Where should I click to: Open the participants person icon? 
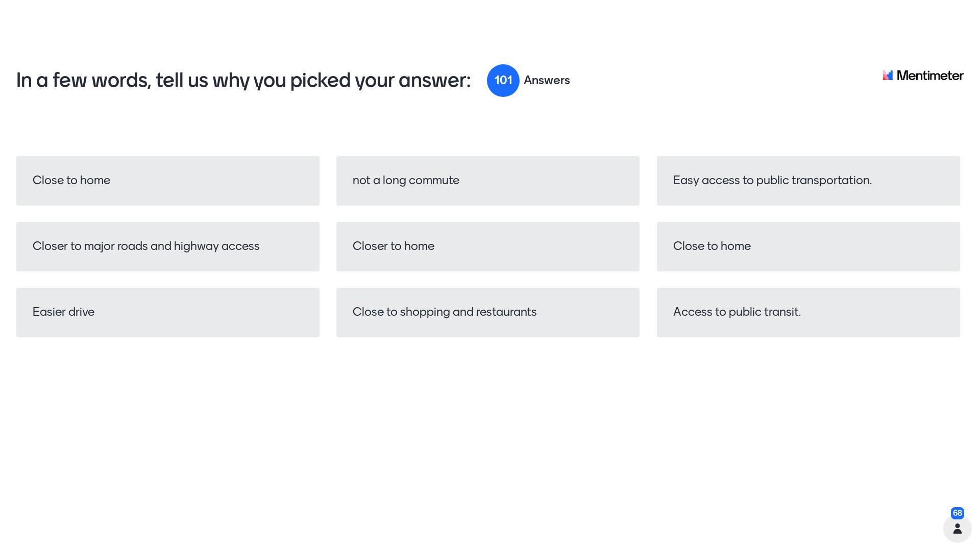(x=957, y=529)
